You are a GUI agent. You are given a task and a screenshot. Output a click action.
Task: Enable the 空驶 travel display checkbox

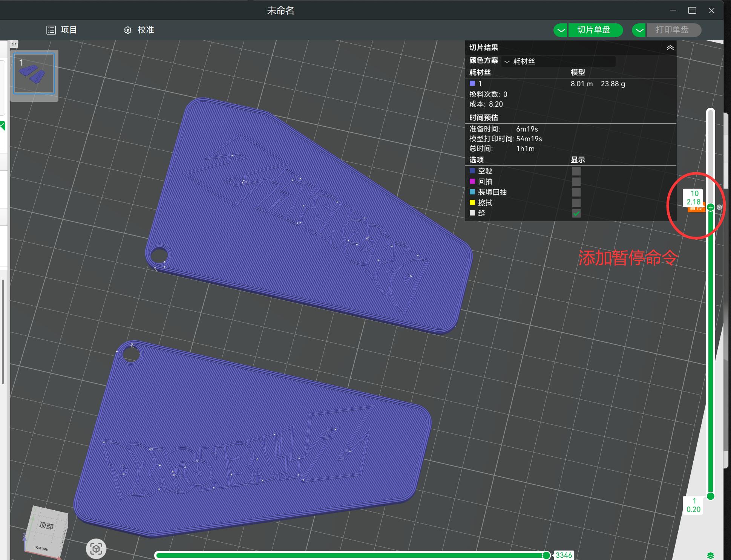pyautogui.click(x=576, y=171)
